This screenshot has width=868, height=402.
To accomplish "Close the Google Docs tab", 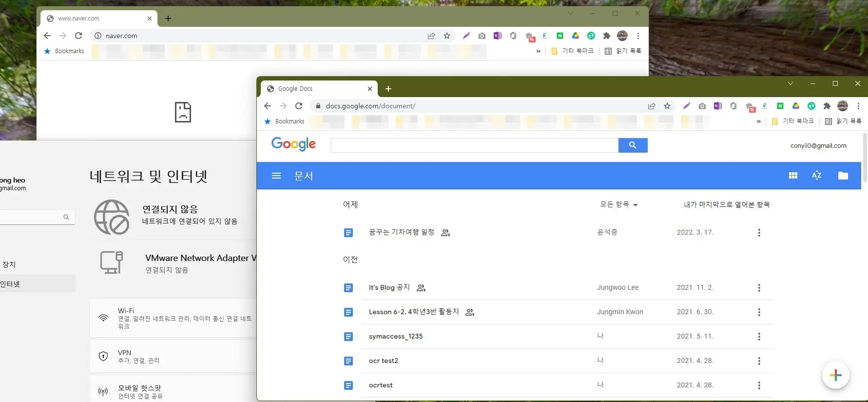I will point(370,89).
